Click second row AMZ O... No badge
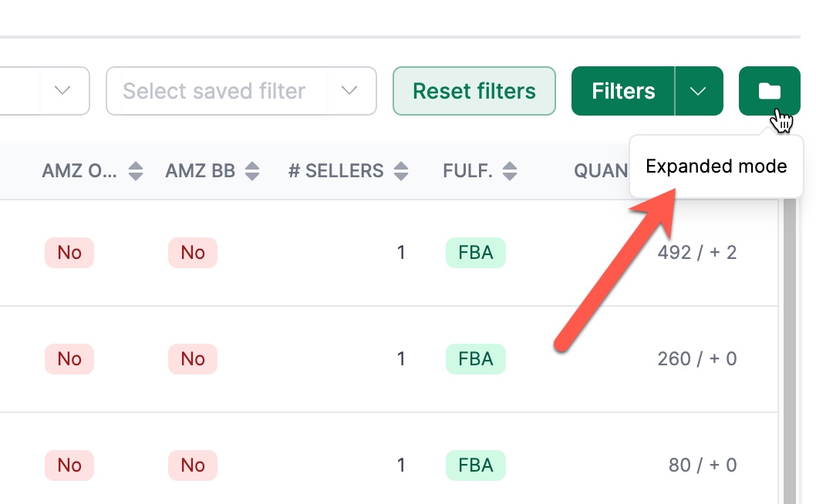 coord(69,359)
